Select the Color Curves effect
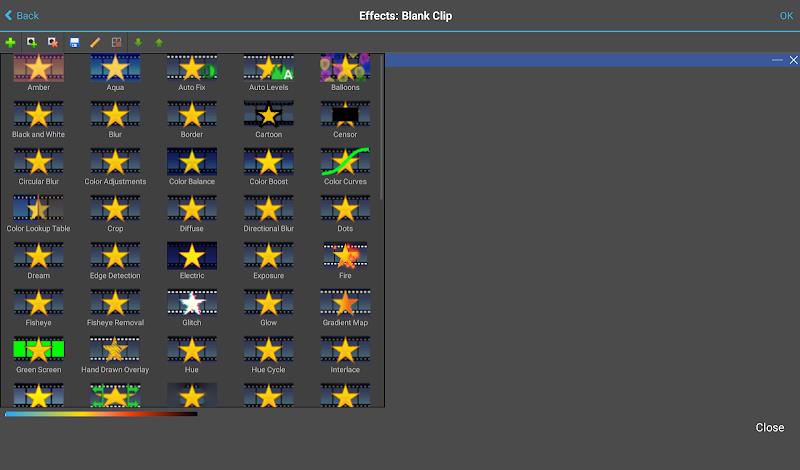 (x=345, y=166)
